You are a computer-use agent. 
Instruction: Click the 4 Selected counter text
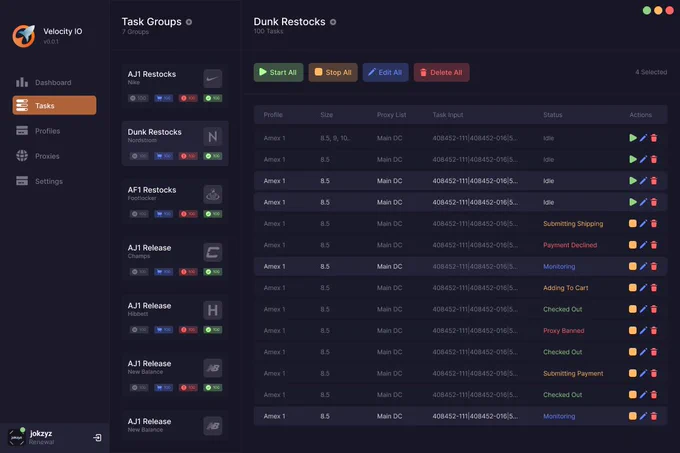pyautogui.click(x=651, y=72)
